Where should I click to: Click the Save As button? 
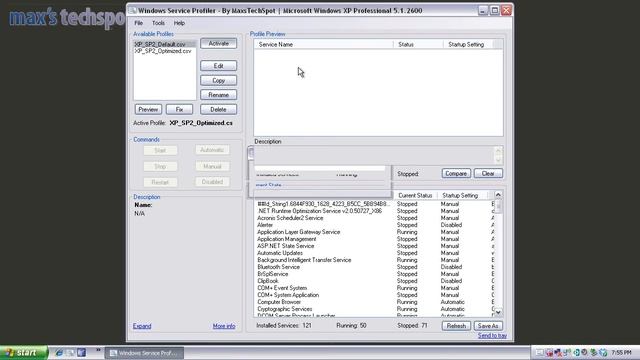point(488,326)
